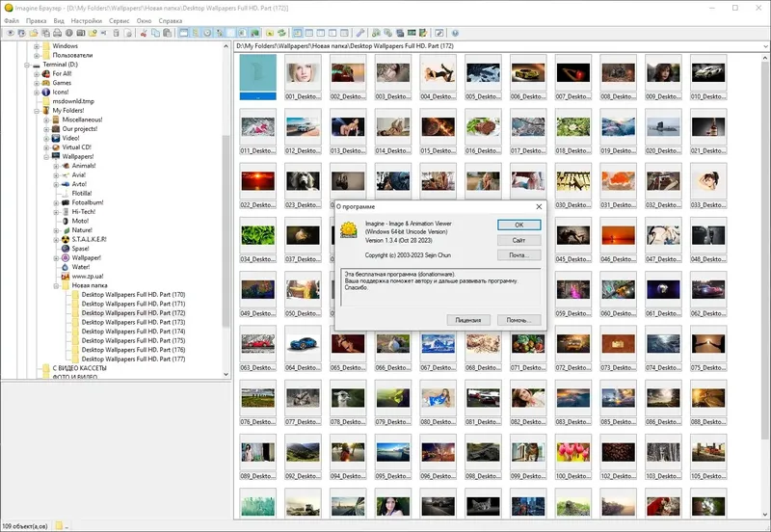This screenshot has width=771, height=532.
Task: Open the Настройки menu
Action: click(87, 20)
